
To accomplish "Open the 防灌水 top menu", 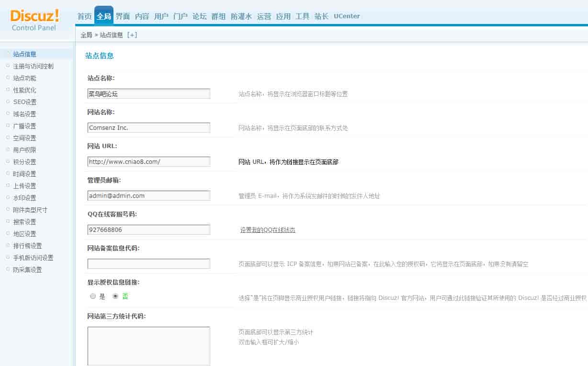I will click(241, 16).
